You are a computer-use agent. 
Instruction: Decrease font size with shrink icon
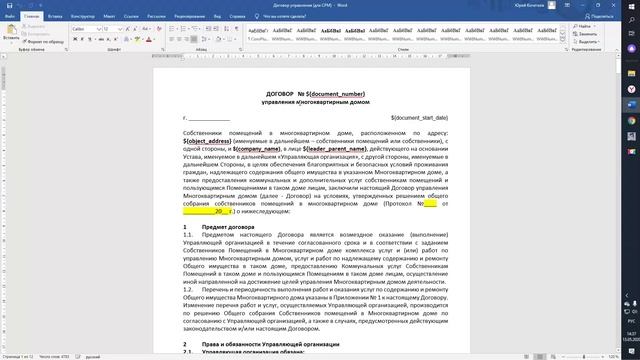135,29
